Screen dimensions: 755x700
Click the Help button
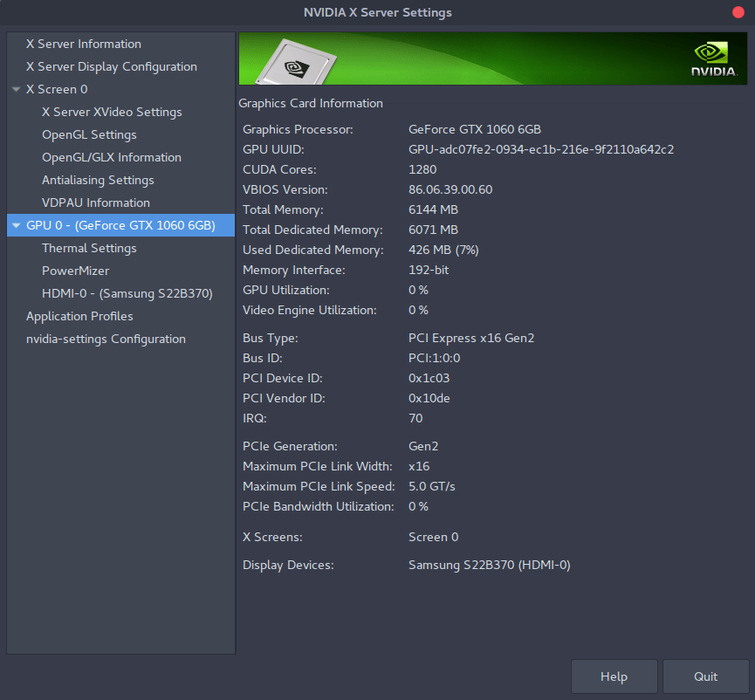614,676
